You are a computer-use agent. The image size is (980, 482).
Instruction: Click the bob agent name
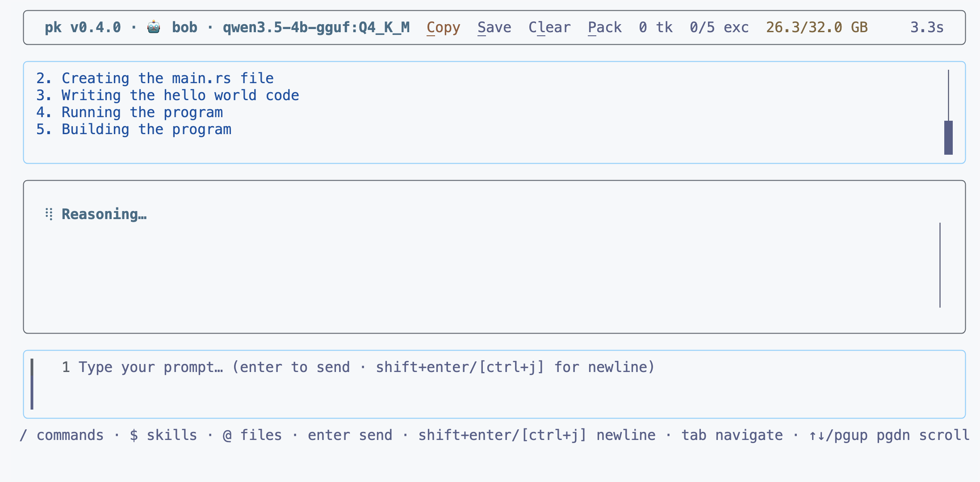(184, 28)
